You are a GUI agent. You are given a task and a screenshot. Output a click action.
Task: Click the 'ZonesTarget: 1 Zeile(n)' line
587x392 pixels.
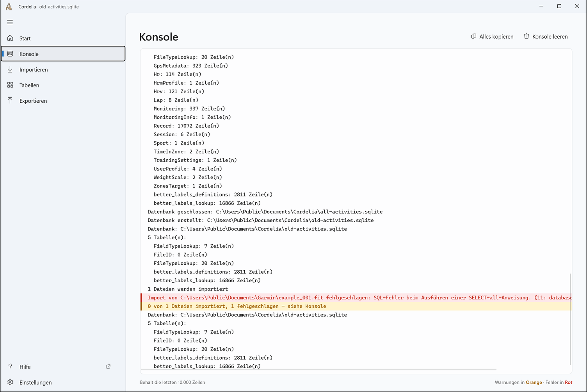point(188,186)
